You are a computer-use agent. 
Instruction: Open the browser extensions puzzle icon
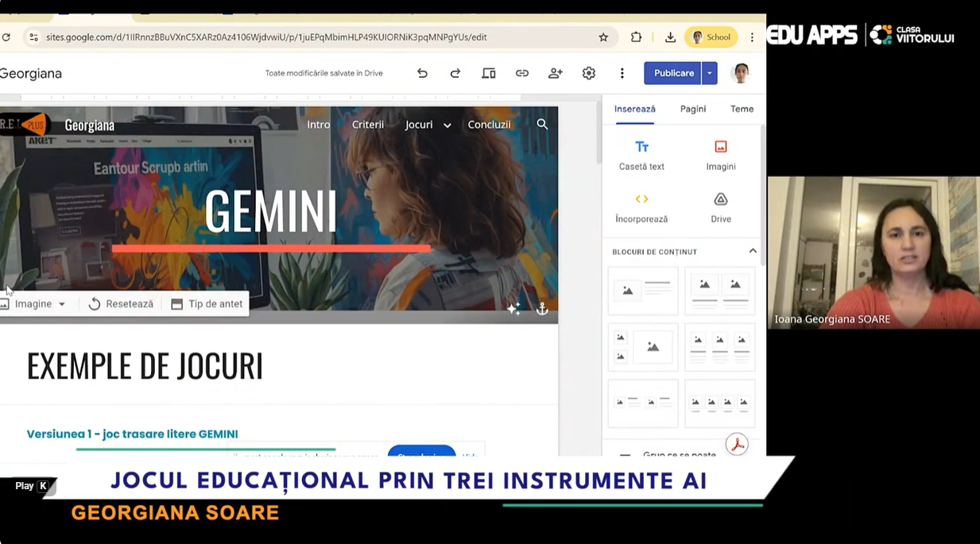pyautogui.click(x=637, y=37)
